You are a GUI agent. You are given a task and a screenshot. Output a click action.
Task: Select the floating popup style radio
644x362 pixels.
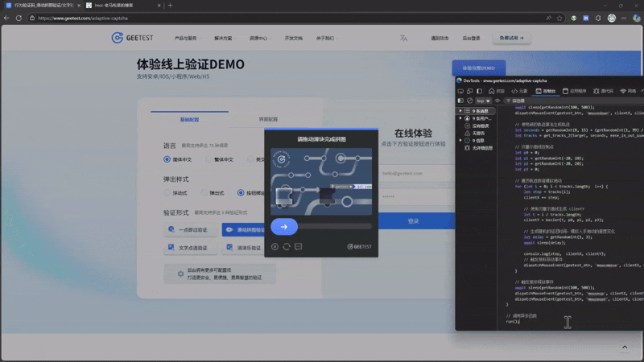tap(167, 193)
